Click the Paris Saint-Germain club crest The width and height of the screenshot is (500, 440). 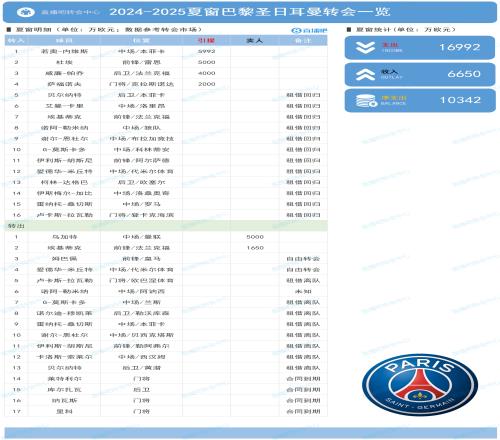point(420,385)
